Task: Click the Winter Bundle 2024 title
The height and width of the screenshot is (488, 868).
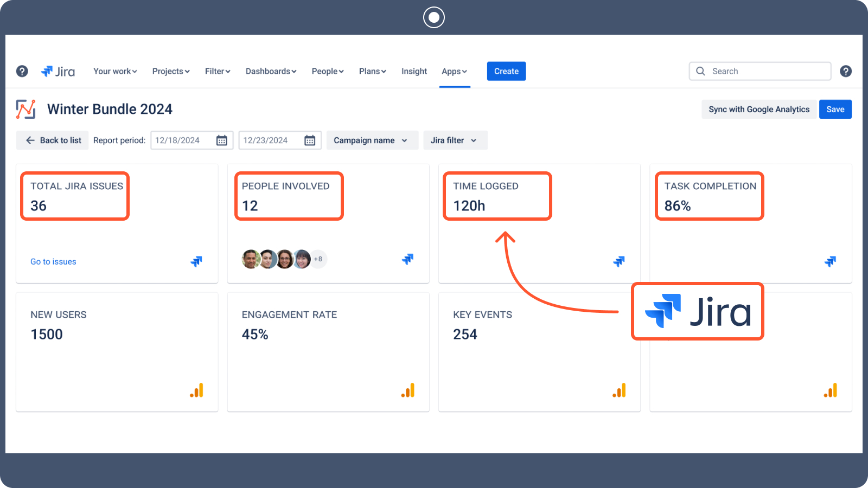Action: (110, 109)
